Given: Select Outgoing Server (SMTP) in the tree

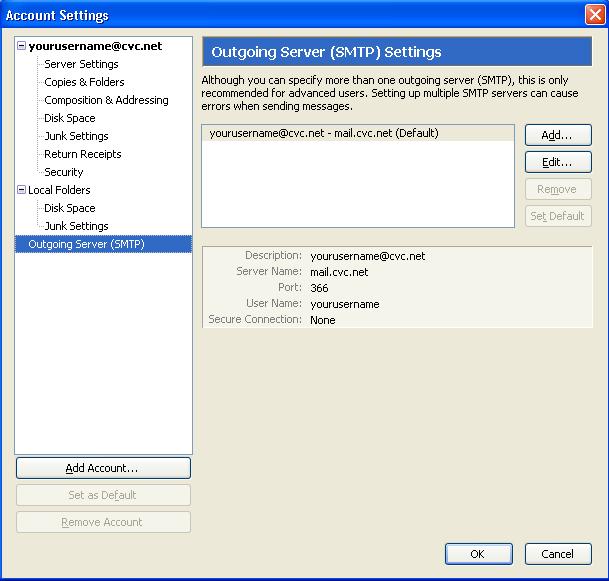Looking at the screenshot, I should point(103,244).
